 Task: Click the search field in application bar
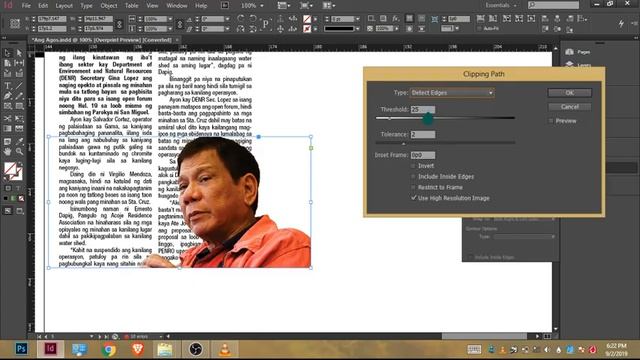point(553,5)
